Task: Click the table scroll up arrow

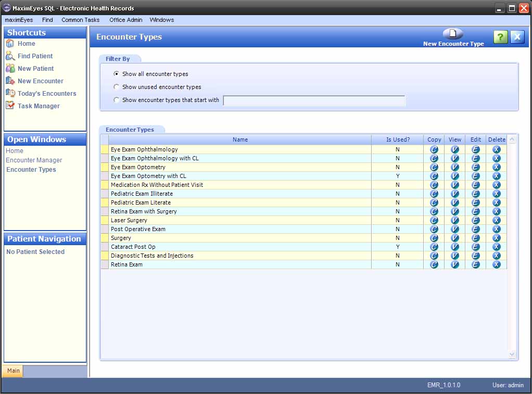Action: [512, 139]
